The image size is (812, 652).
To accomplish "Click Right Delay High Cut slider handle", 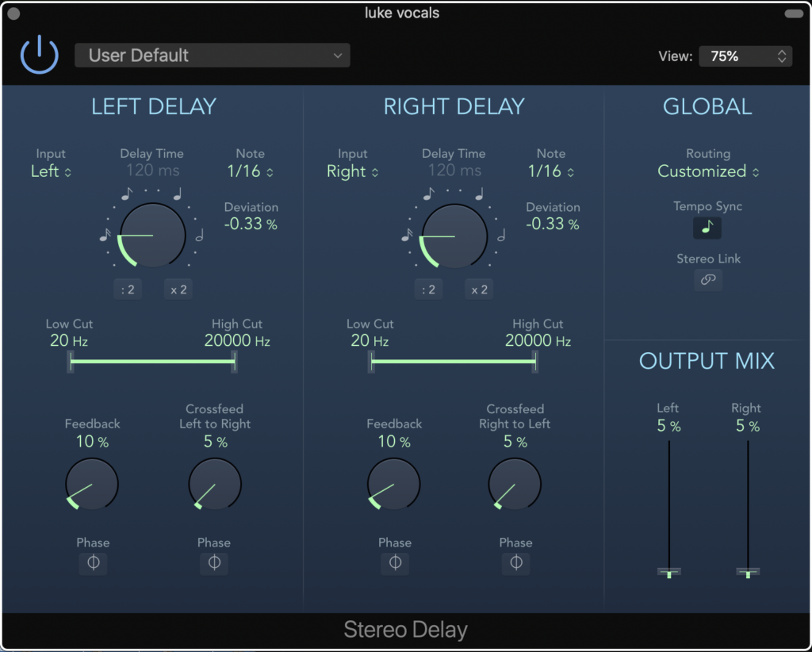I will tap(535, 362).
